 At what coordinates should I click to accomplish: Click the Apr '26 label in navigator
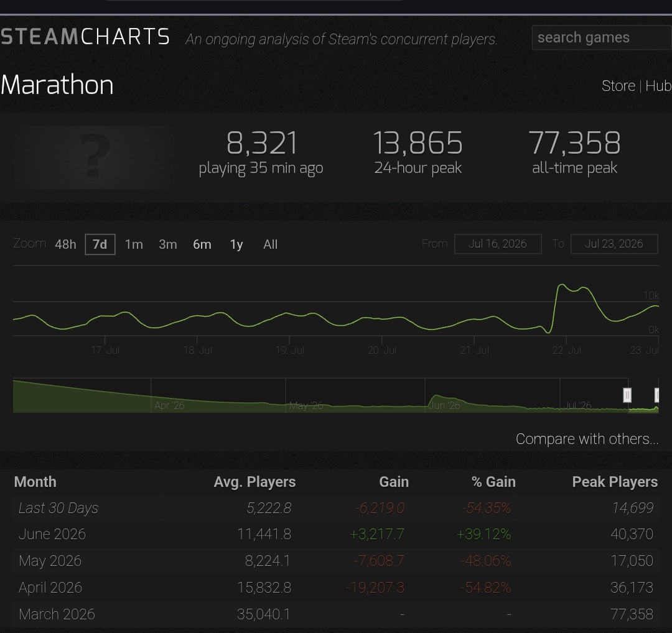pyautogui.click(x=169, y=405)
